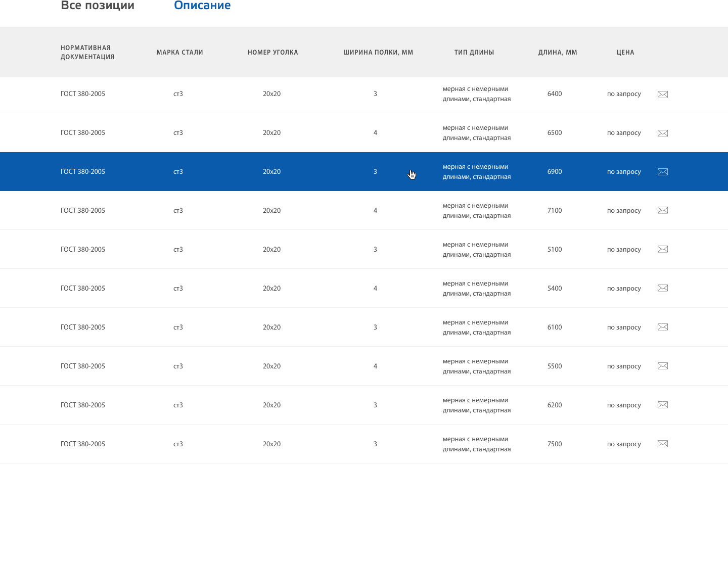The image size is (728, 562).
Task: Click shelf width 3 in the 7500 row
Action: (375, 444)
